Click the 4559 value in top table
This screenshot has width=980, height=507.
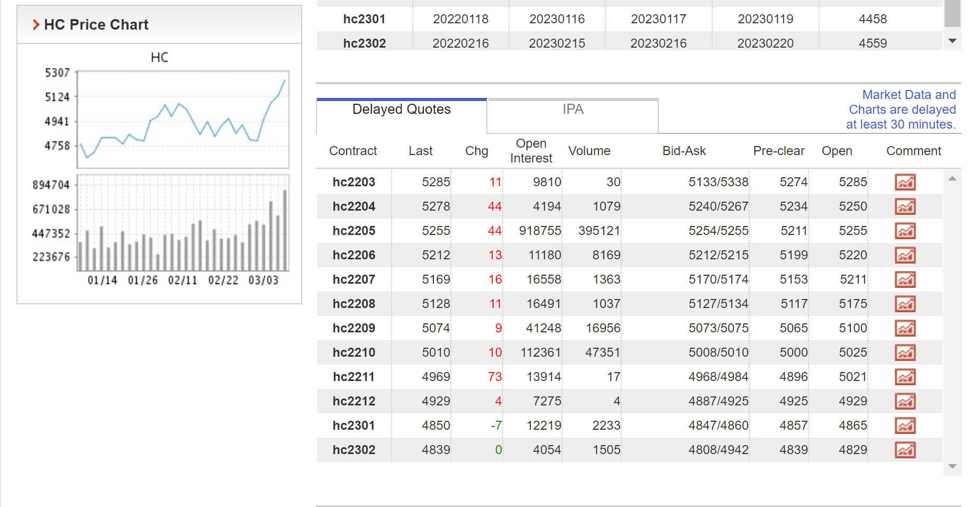(x=873, y=43)
